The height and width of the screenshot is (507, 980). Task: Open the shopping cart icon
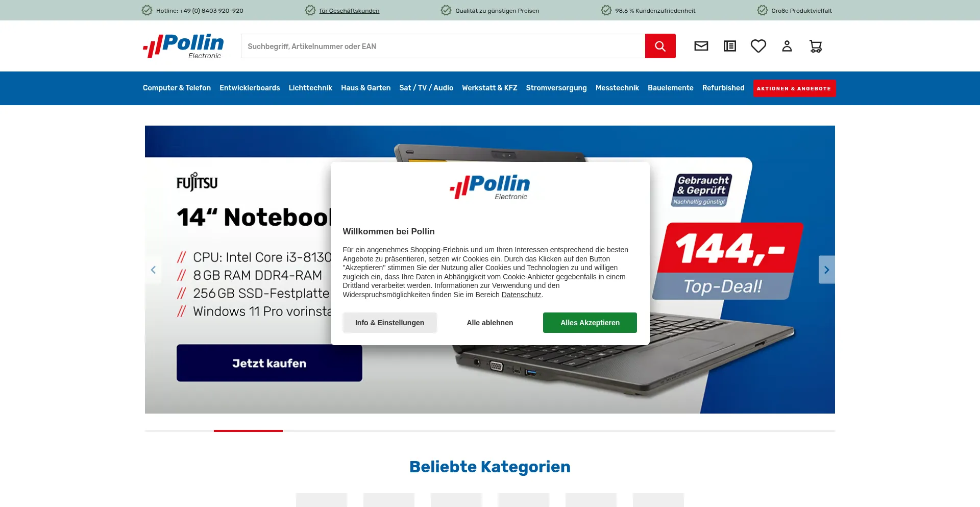[816, 46]
